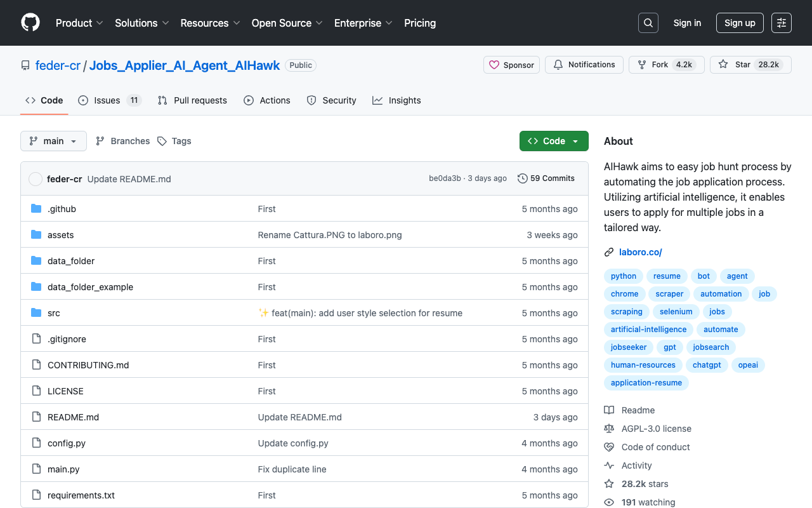The height and width of the screenshot is (508, 812).
Task: Open the Rename Cattura.PNG to laboro.png commit
Action: click(x=330, y=235)
